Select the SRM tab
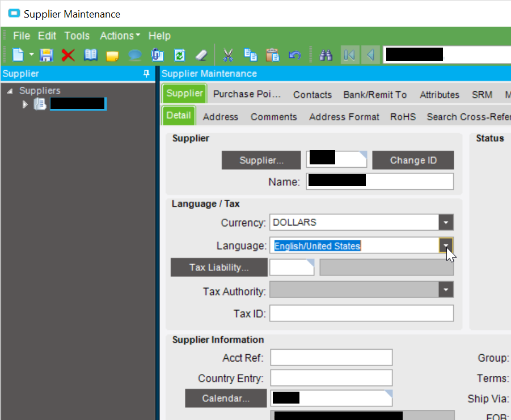This screenshot has height=420, width=511. pyautogui.click(x=482, y=95)
